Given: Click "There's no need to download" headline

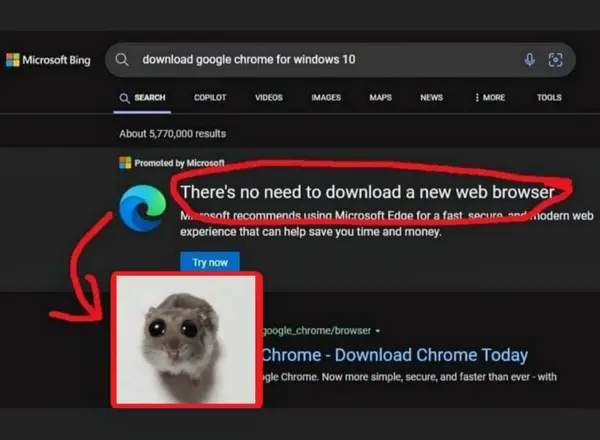Looking at the screenshot, I should 365,192.
